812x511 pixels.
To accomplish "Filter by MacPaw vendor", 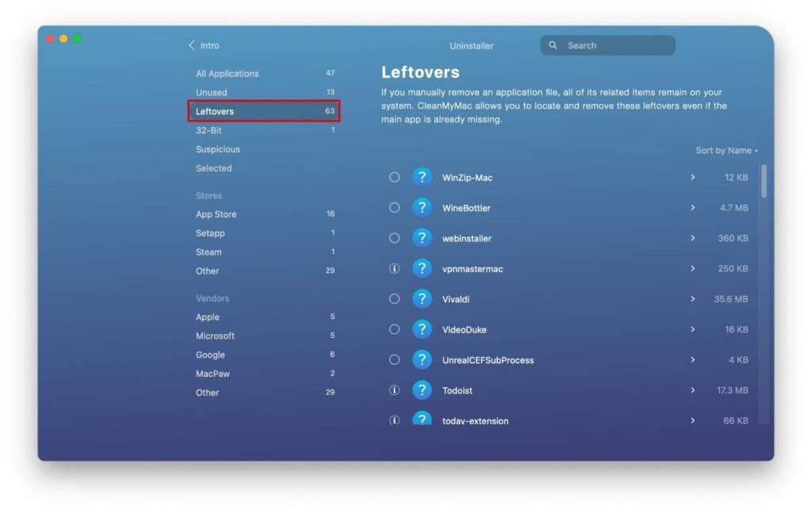I will (x=264, y=374).
